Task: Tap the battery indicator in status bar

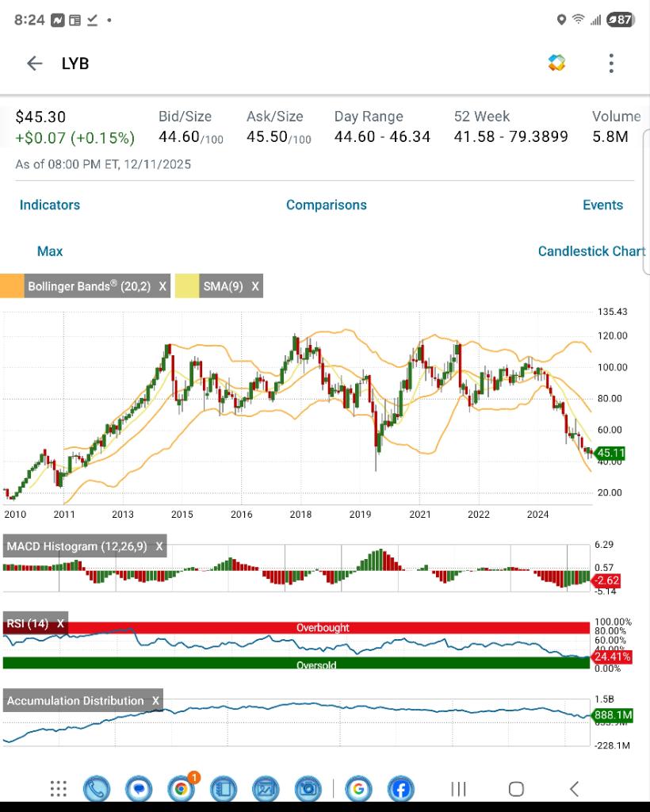Action: [x=621, y=20]
